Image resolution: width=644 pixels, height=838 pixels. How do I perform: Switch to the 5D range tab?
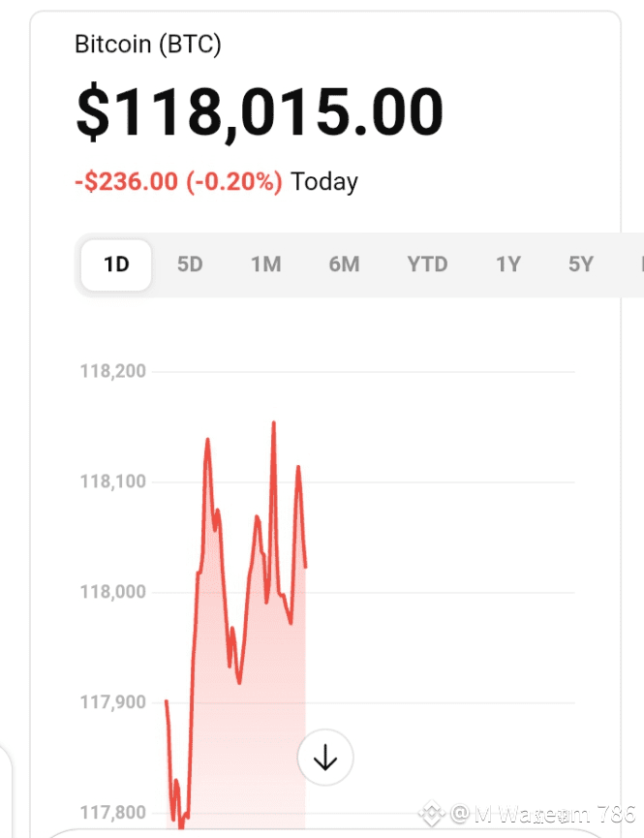click(190, 264)
